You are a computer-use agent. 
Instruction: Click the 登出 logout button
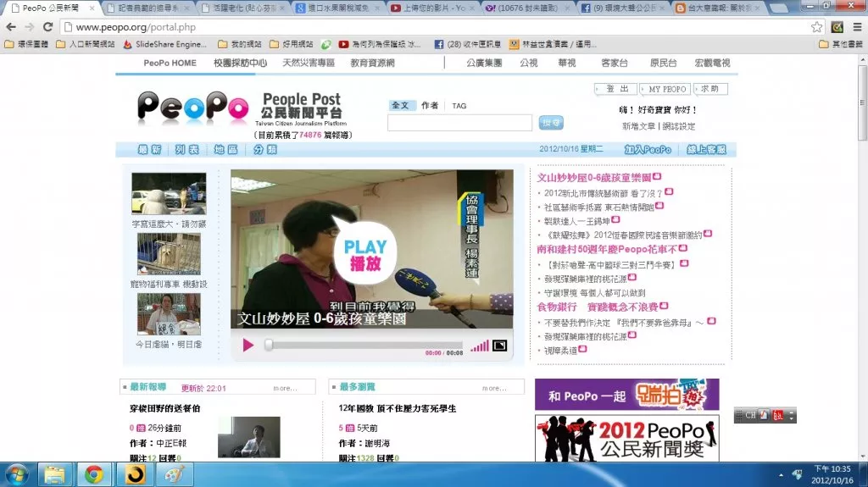point(617,89)
